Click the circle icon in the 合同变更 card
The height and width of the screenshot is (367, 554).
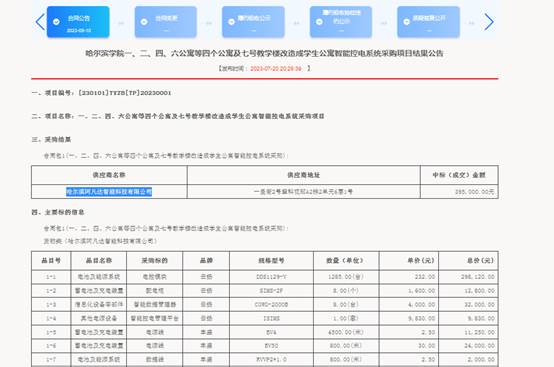point(144,22)
